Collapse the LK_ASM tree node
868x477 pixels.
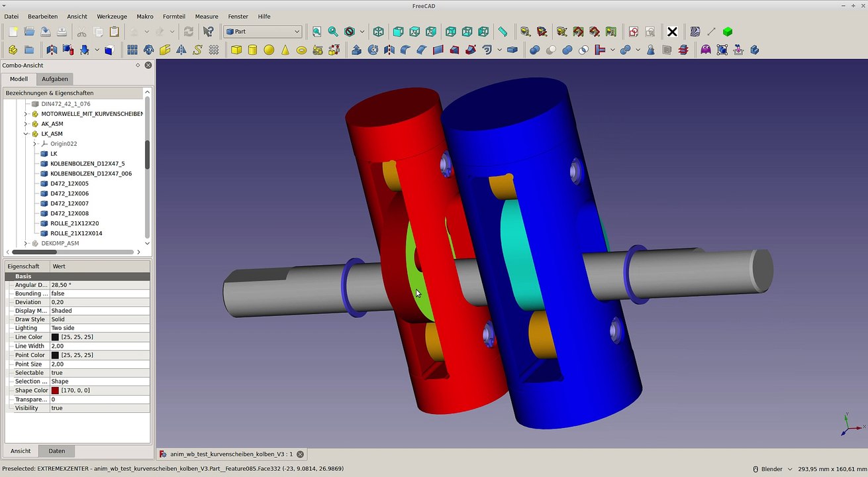pyautogui.click(x=26, y=134)
